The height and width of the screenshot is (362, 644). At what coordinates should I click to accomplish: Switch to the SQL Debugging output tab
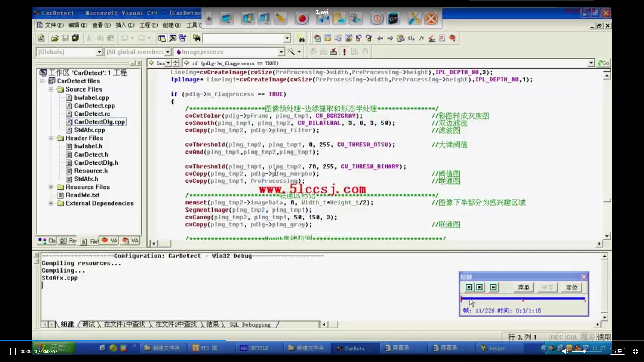tap(250, 325)
